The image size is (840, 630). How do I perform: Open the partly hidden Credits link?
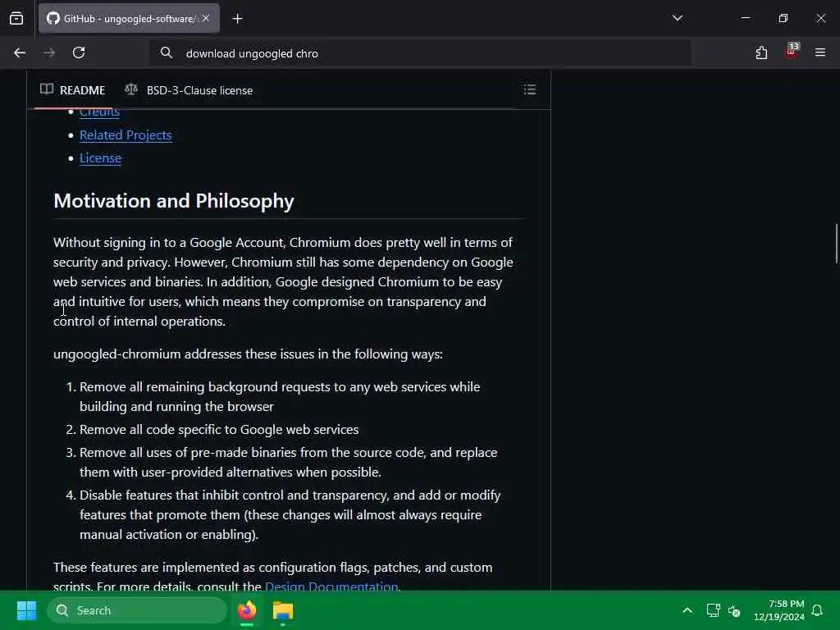pos(99,113)
